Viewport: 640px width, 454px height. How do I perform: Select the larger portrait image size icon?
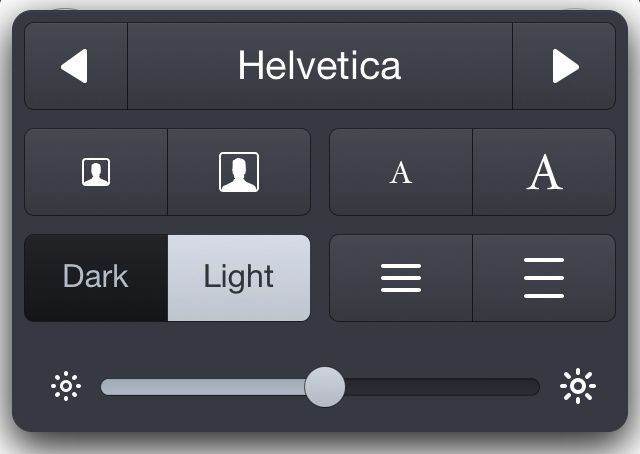[239, 172]
